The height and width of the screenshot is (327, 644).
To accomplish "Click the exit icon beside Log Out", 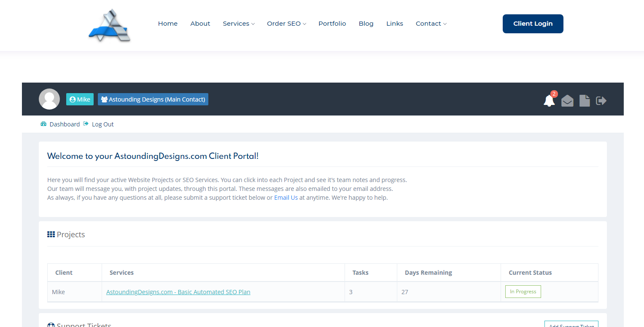I will (x=86, y=123).
